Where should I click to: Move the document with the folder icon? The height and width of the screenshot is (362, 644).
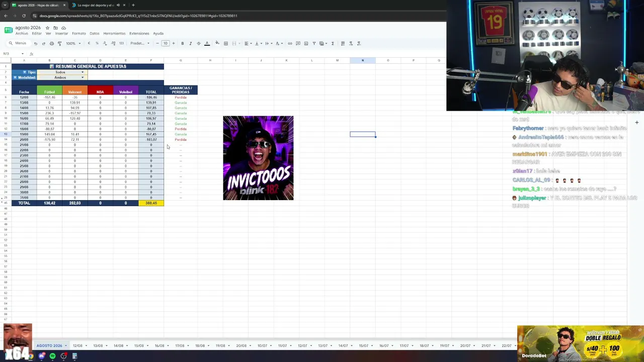pyautogui.click(x=55, y=28)
